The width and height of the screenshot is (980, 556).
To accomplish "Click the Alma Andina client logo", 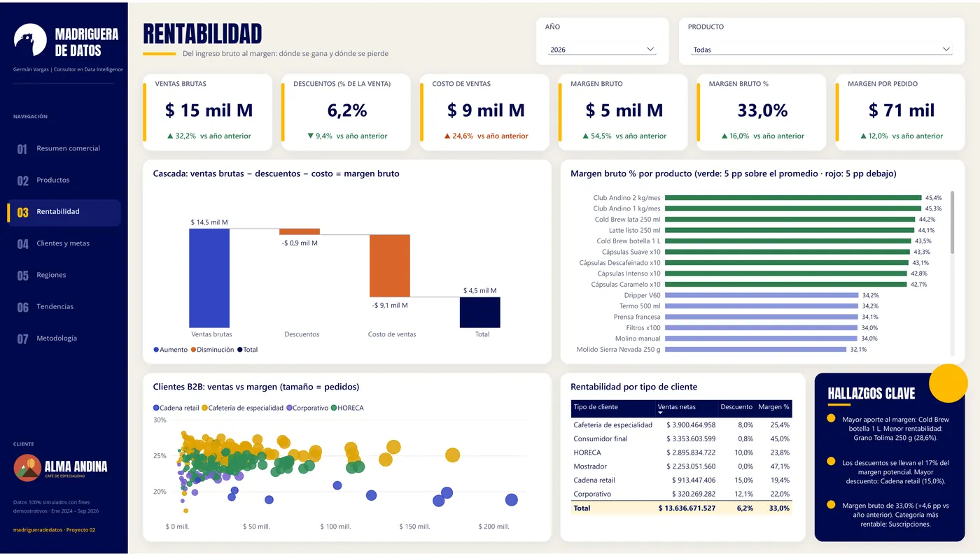I will [x=60, y=467].
